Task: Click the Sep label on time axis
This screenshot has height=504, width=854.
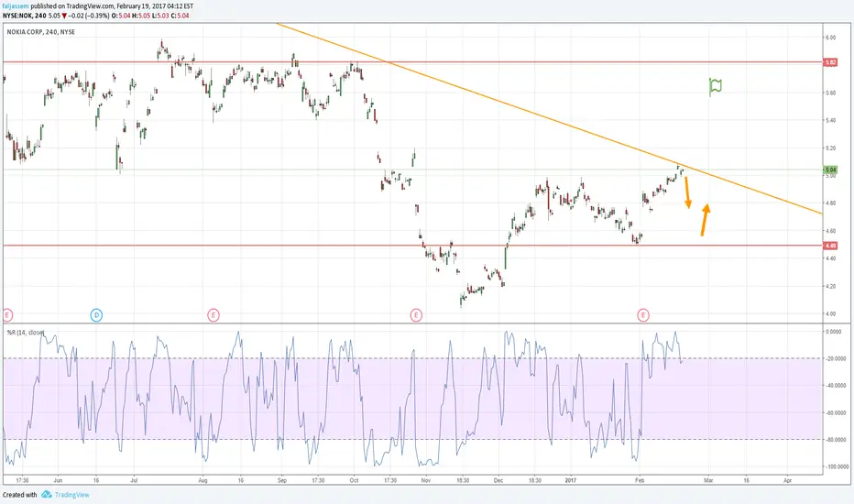Action: pos(281,480)
